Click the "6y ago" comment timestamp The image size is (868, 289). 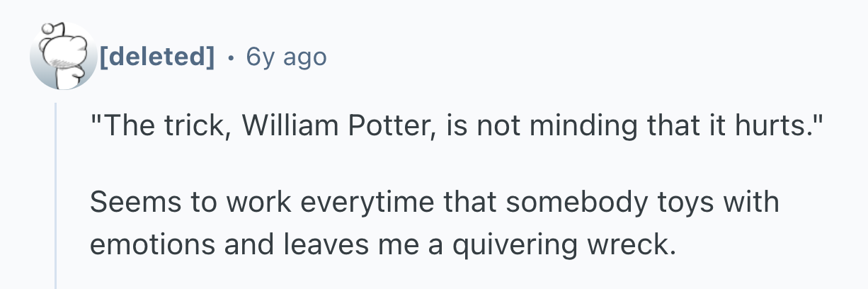tap(286, 57)
